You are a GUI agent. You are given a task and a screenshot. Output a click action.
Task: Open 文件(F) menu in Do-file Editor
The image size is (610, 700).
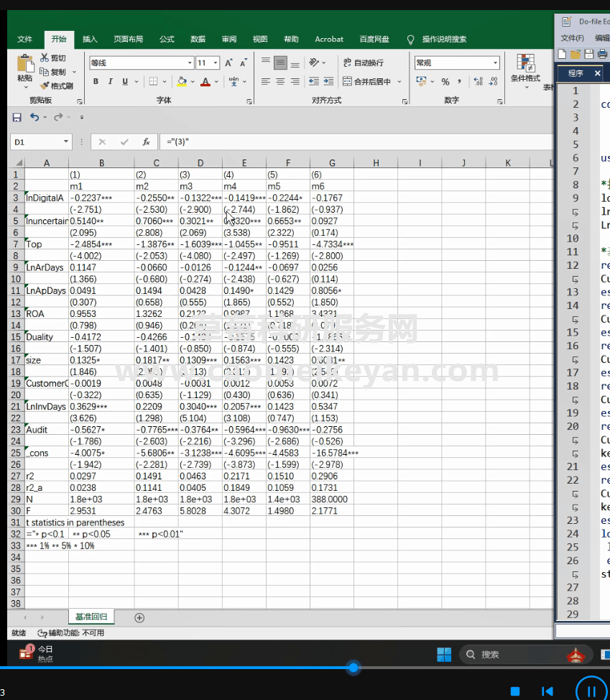click(572, 38)
